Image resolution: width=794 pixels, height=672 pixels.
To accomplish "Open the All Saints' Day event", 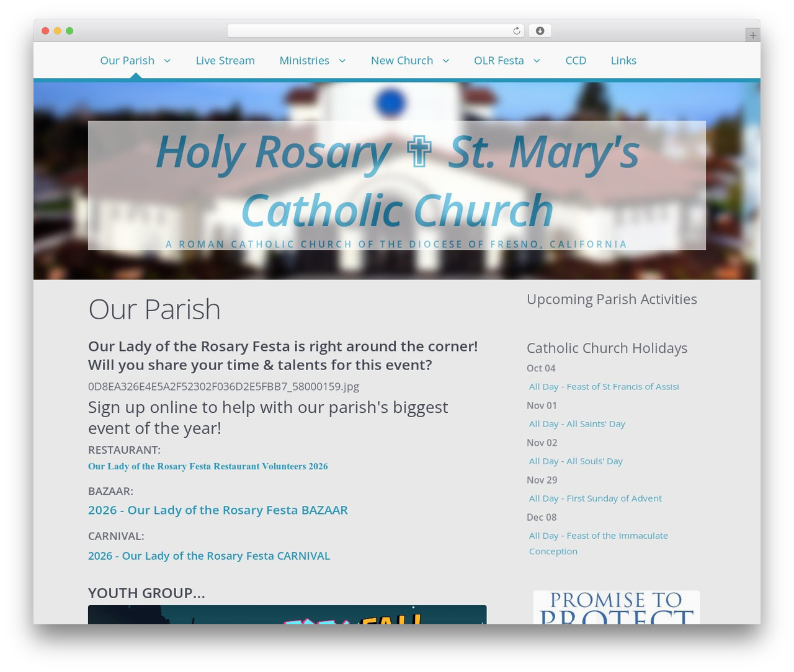I will point(577,423).
